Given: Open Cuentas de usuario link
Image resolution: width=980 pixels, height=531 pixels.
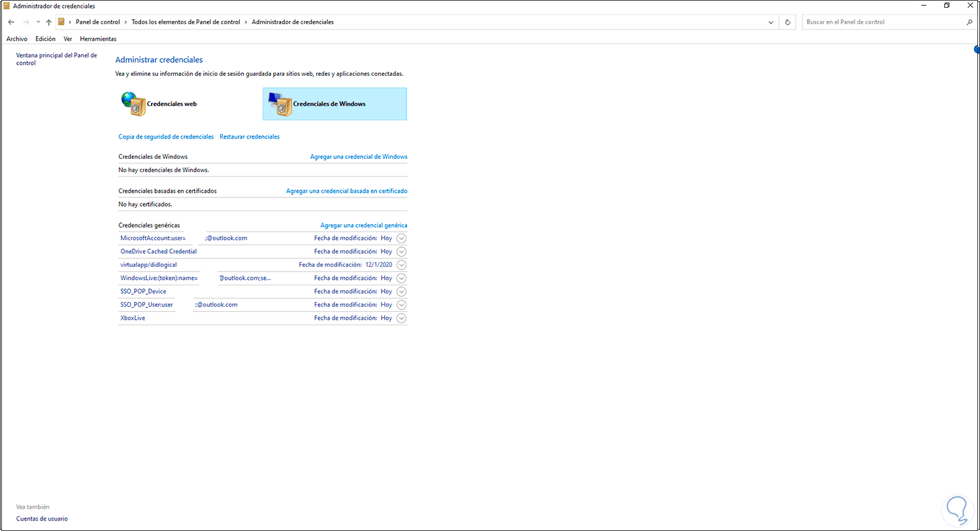Looking at the screenshot, I should click(42, 519).
